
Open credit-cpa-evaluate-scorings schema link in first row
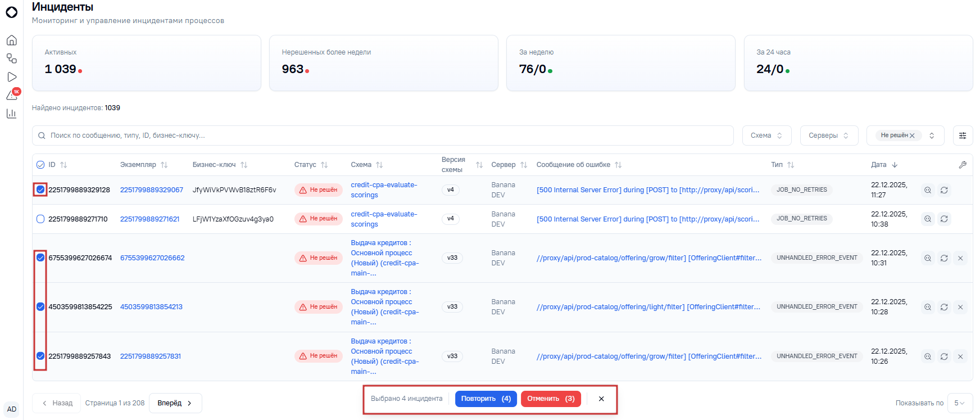384,190
